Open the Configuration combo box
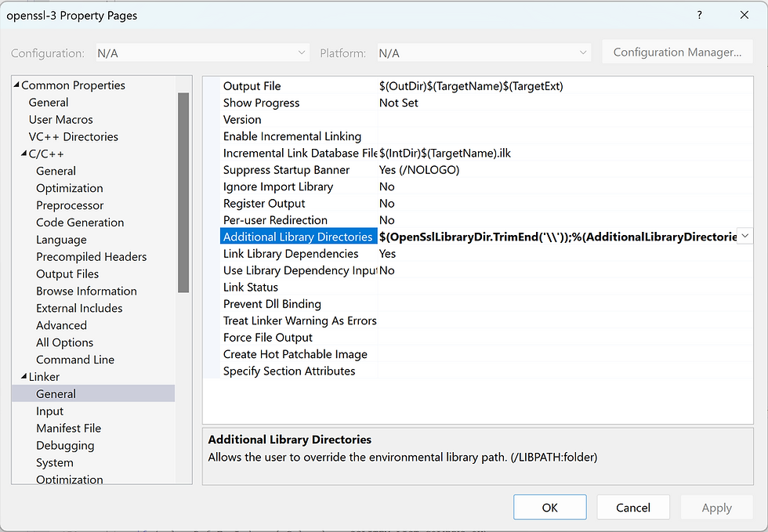768x532 pixels. [203, 53]
